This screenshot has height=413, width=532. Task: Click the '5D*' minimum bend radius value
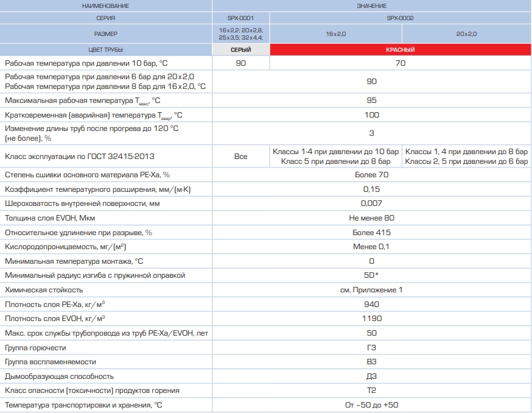[x=371, y=275]
